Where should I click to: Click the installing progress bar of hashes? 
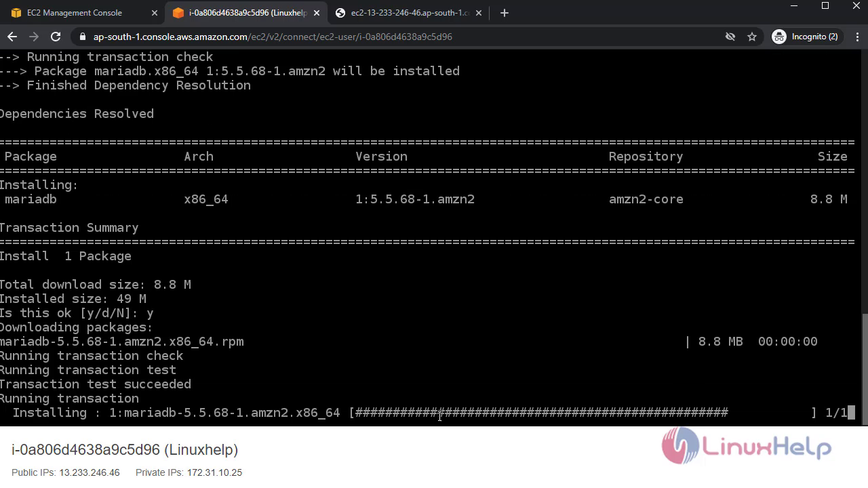point(542,412)
